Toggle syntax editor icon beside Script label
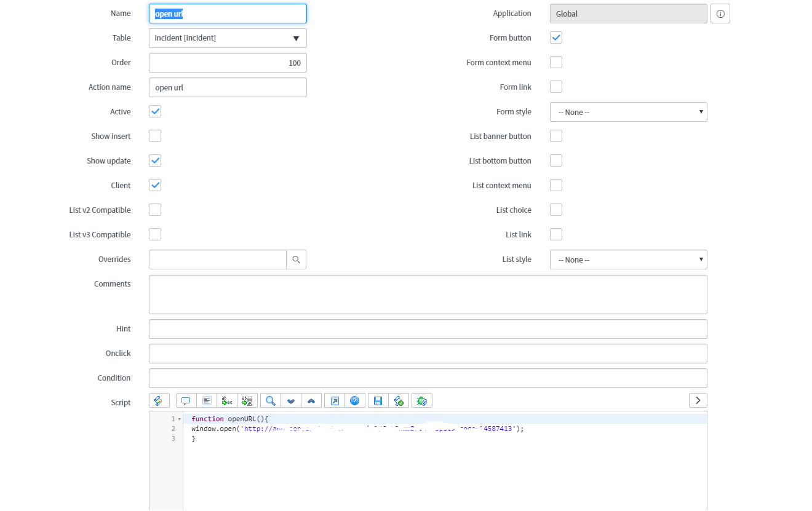The height and width of the screenshot is (511, 812). tap(159, 401)
